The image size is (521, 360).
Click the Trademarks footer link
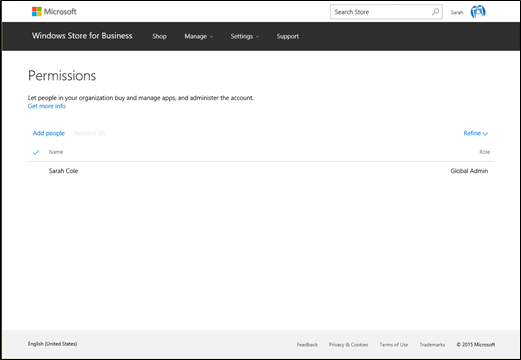coord(432,345)
